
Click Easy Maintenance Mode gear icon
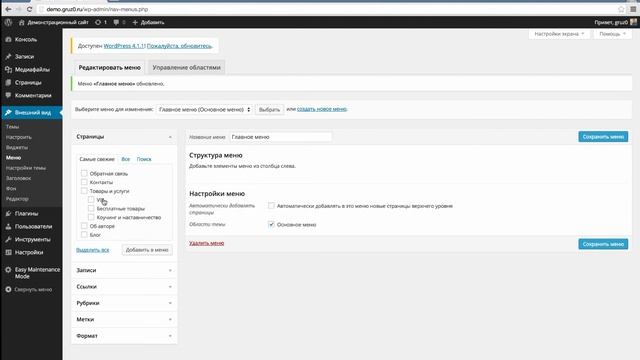pos(8,270)
